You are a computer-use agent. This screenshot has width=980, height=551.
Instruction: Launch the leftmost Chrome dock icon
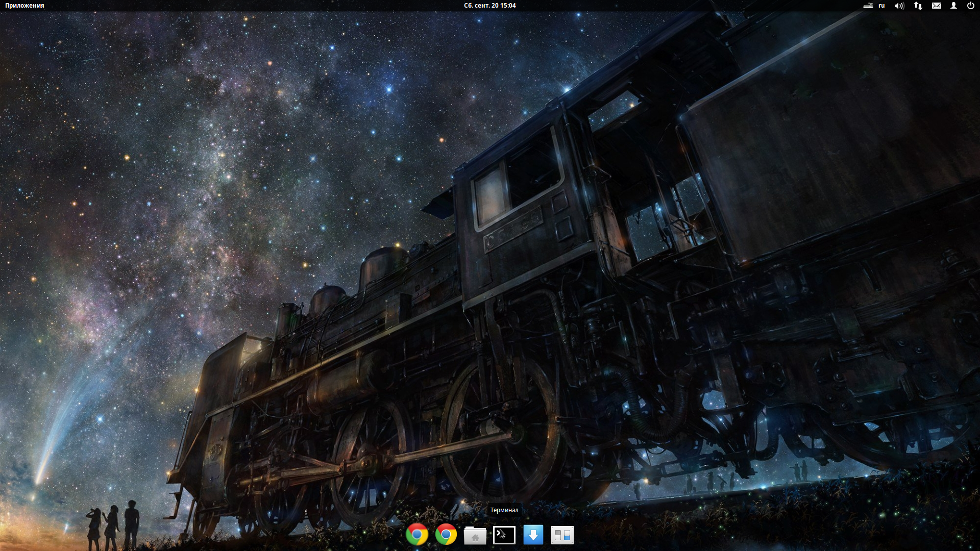pos(417,535)
